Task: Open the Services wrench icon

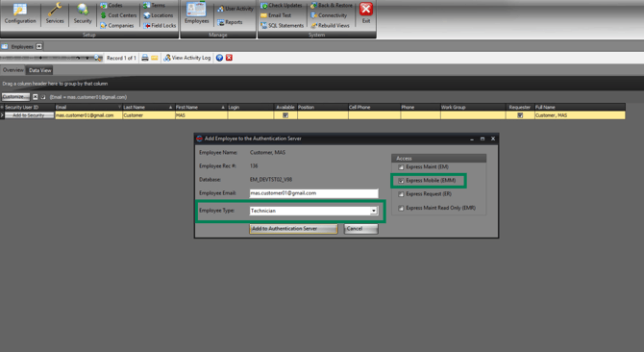Action: click(55, 13)
